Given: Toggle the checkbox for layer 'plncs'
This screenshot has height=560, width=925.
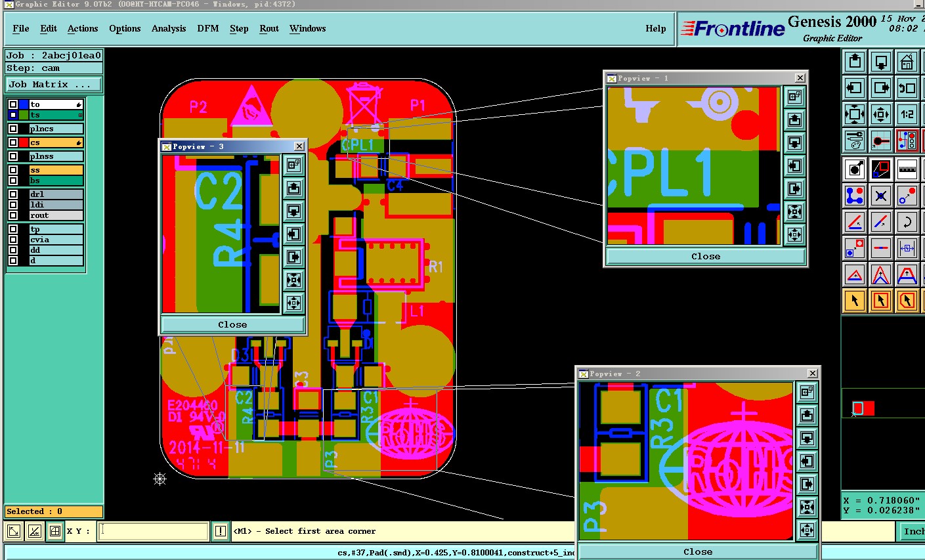Looking at the screenshot, I should [x=13, y=129].
